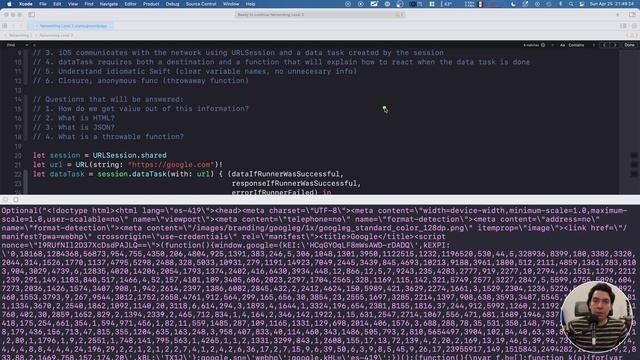Open the Apple menu

click(9, 4)
